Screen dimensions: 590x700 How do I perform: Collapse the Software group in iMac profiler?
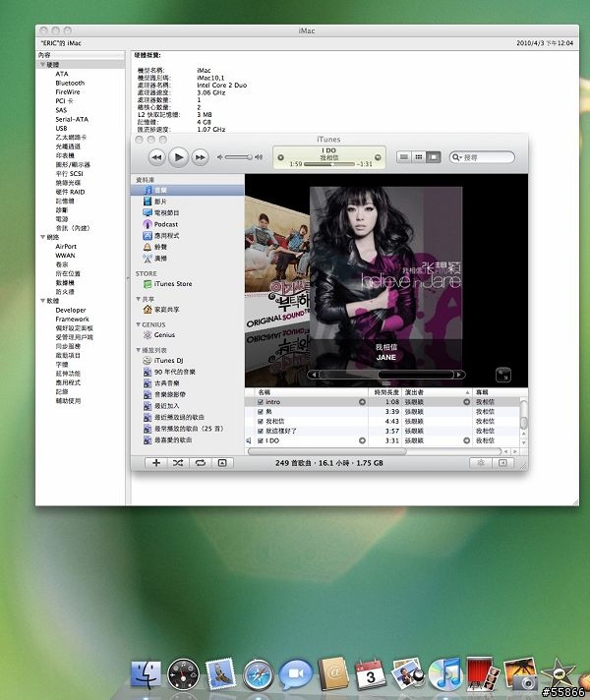43,301
